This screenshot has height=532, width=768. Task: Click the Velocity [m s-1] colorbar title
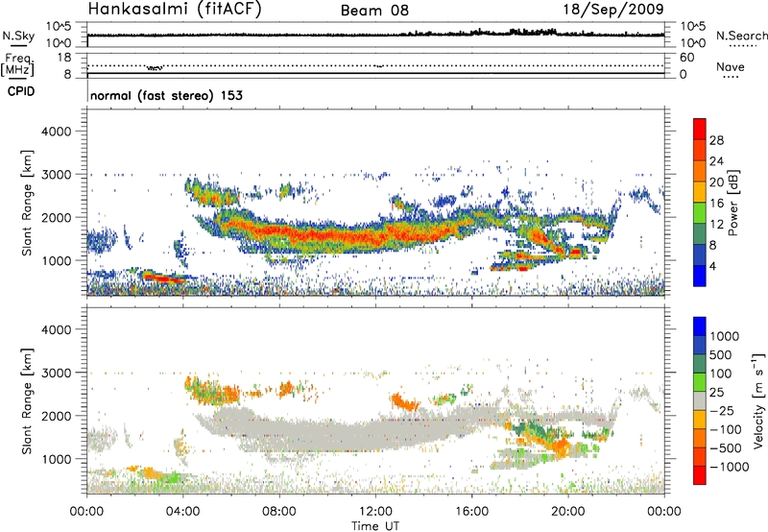(x=758, y=400)
